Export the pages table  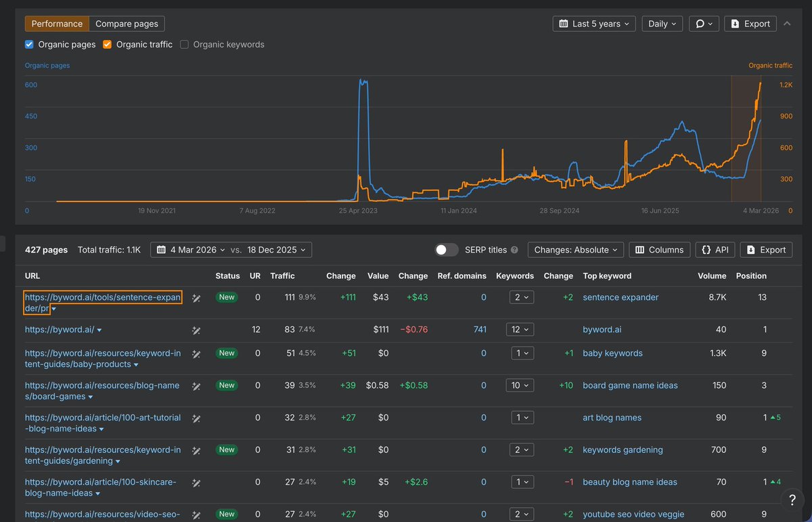766,250
